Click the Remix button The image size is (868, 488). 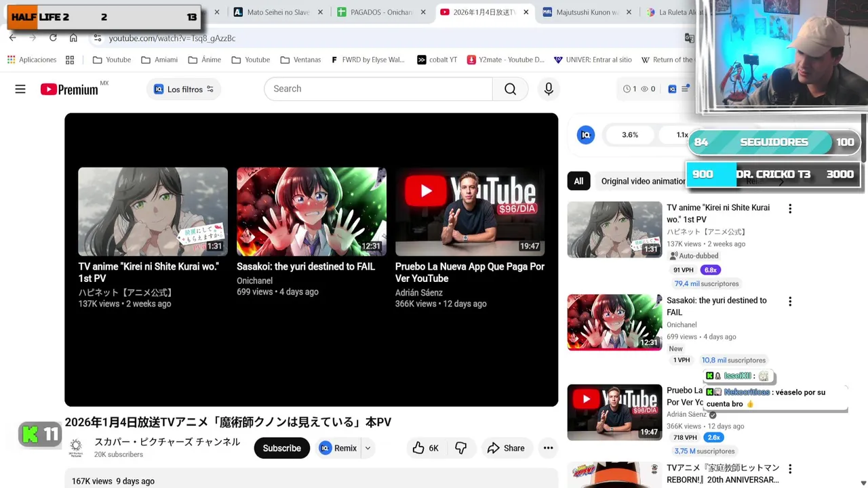(x=338, y=448)
